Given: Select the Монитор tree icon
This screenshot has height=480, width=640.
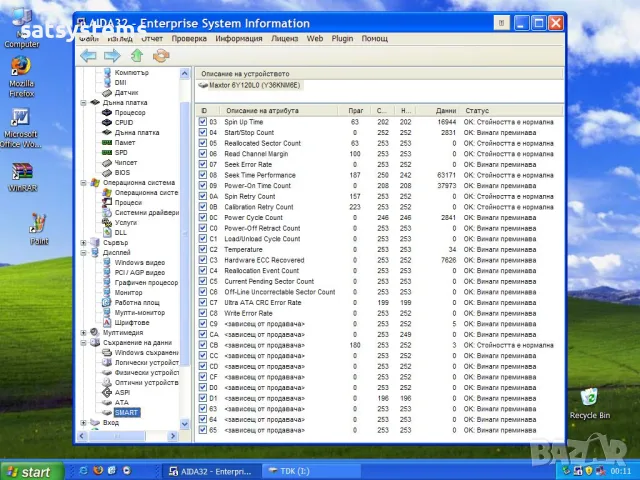Looking at the screenshot, I should [107, 292].
